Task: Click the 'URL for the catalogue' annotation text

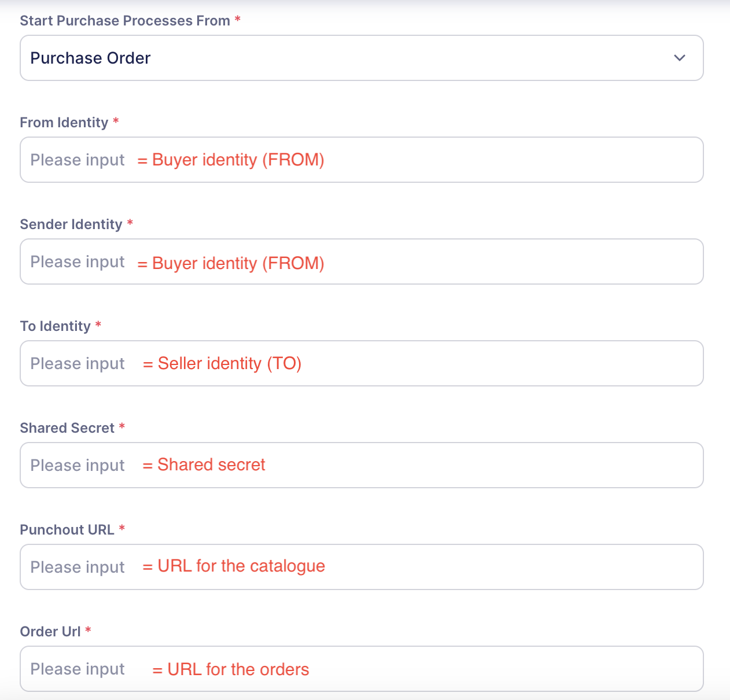Action: (241, 566)
